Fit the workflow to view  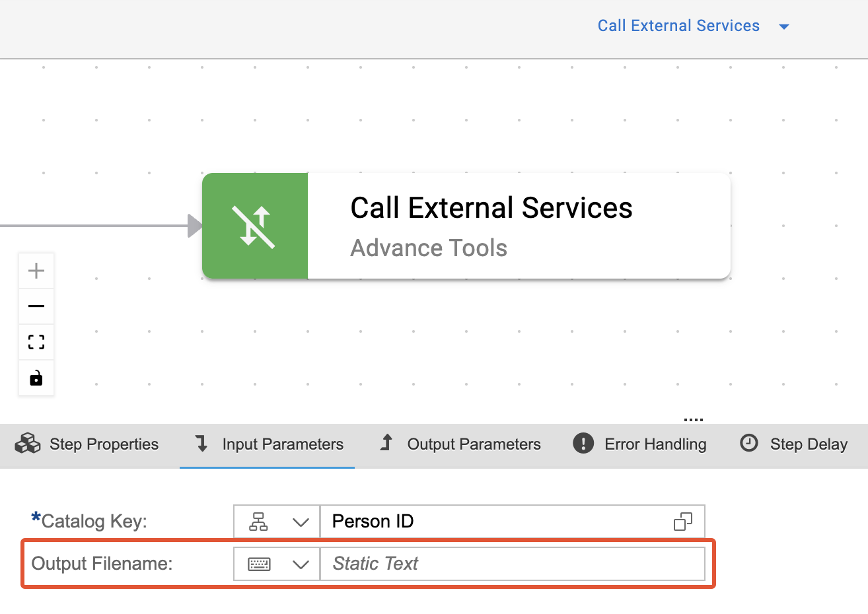pyautogui.click(x=36, y=342)
